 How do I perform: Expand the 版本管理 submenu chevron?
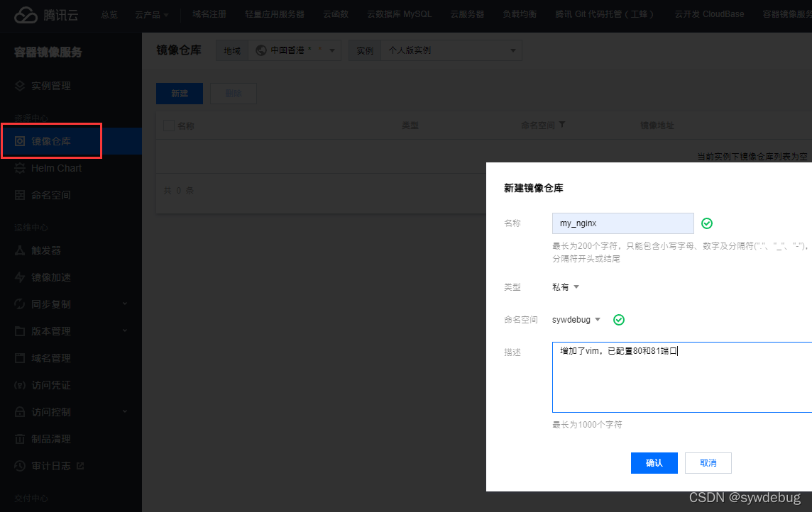coord(125,331)
